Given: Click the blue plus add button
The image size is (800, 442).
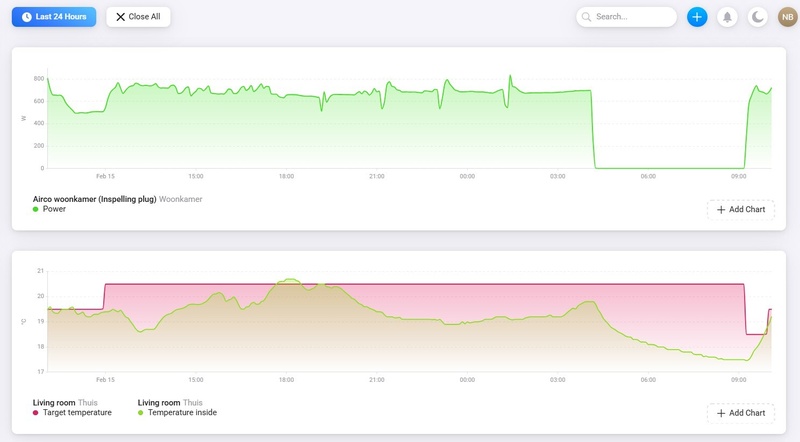Looking at the screenshot, I should [x=697, y=17].
